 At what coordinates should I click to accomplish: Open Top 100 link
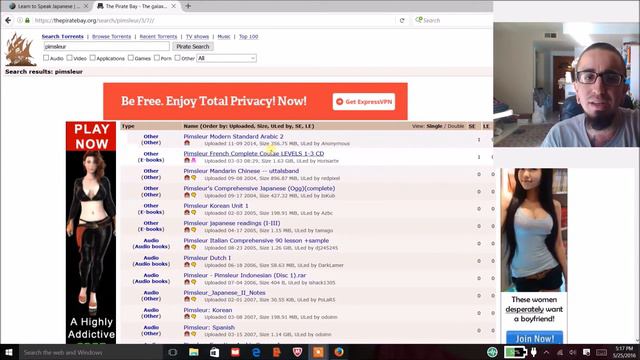pyautogui.click(x=249, y=36)
